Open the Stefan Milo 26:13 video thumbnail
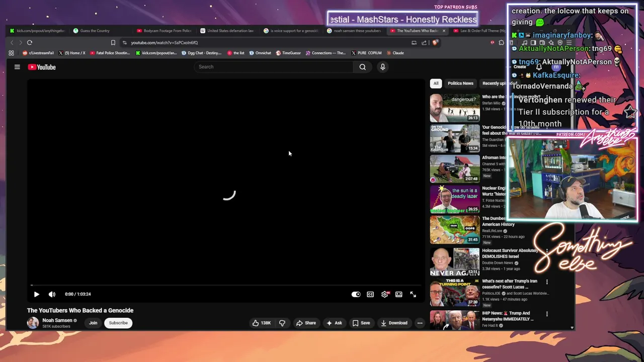 [455, 108]
